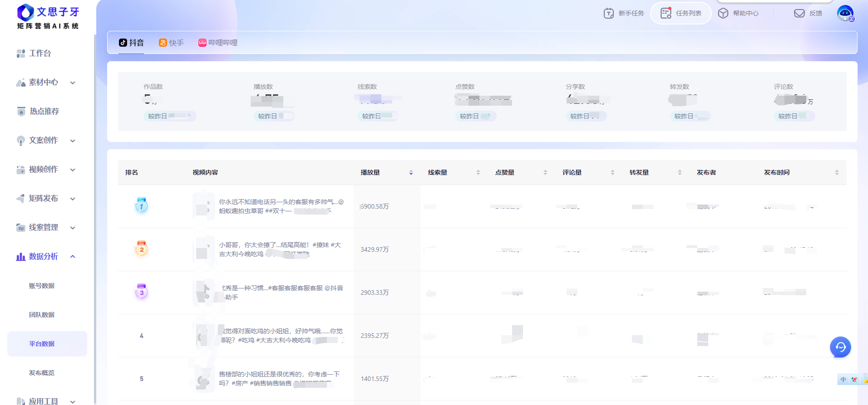
Task: Click the 线索管理 sidebar icon
Action: click(21, 228)
